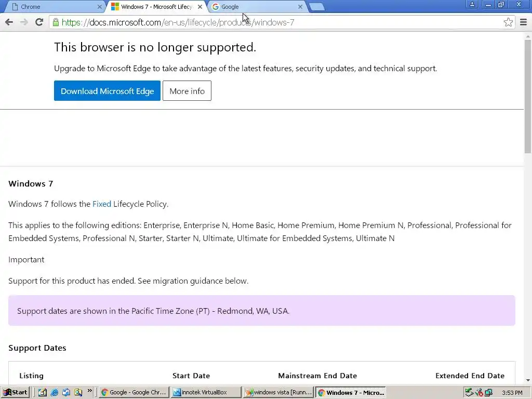Click the Support Dates heading
532x399 pixels.
(x=37, y=348)
